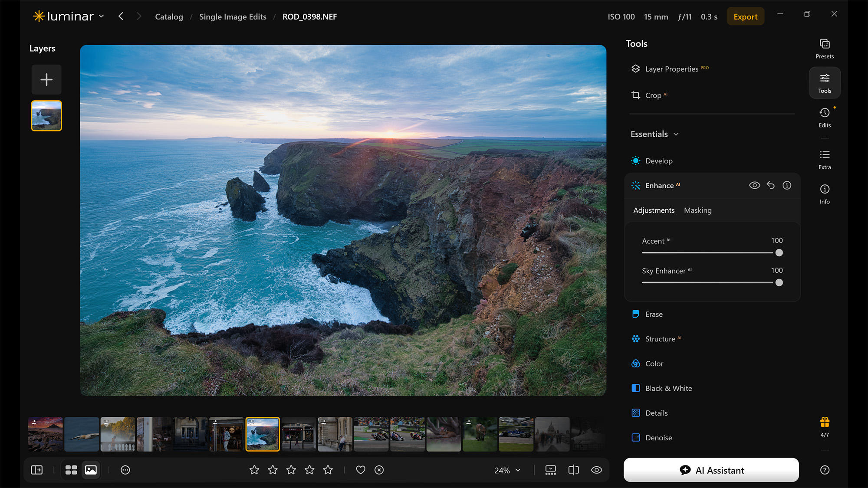Toggle the filmstrip display icon
Screen dimensions: 868x488
550,470
